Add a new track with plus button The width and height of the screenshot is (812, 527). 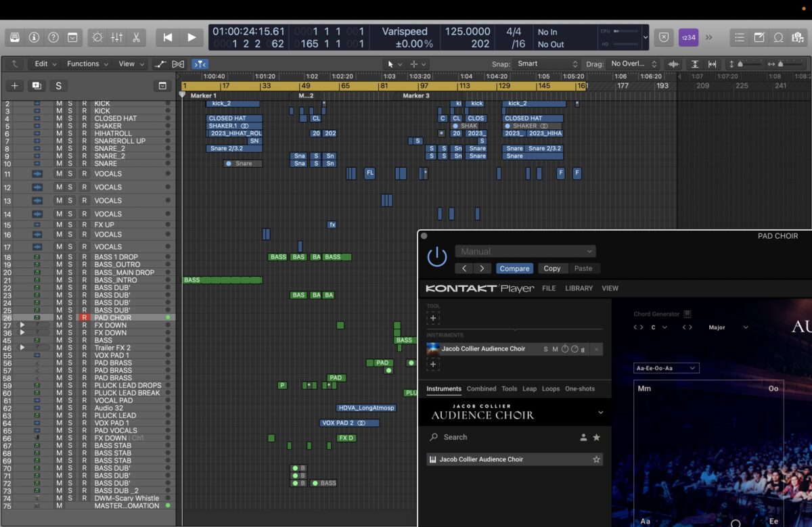[x=15, y=86]
